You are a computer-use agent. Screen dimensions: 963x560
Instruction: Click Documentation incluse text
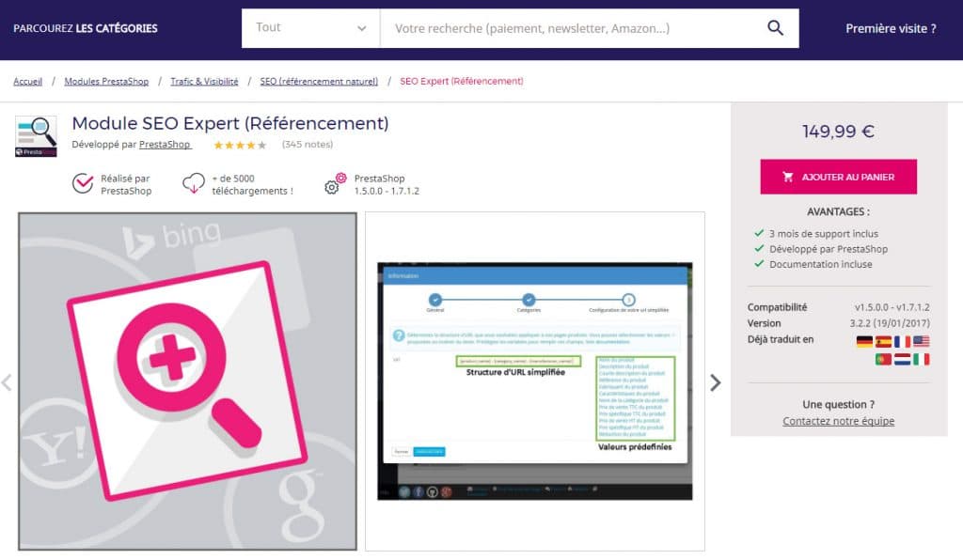click(x=820, y=264)
